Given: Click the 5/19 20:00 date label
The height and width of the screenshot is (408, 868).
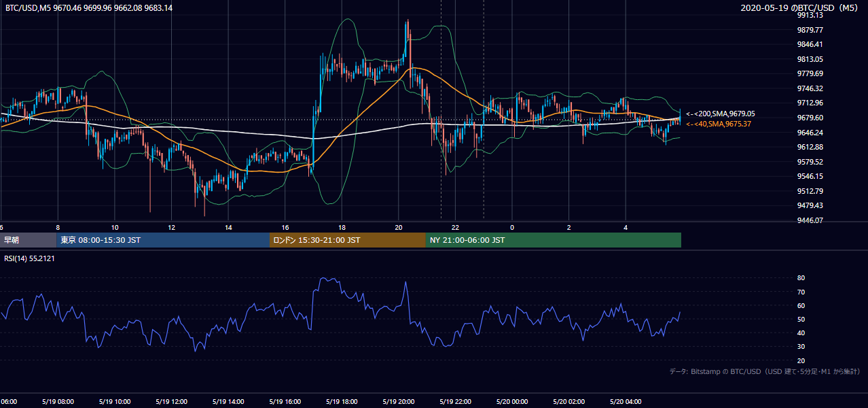Looking at the screenshot, I should pos(399,402).
